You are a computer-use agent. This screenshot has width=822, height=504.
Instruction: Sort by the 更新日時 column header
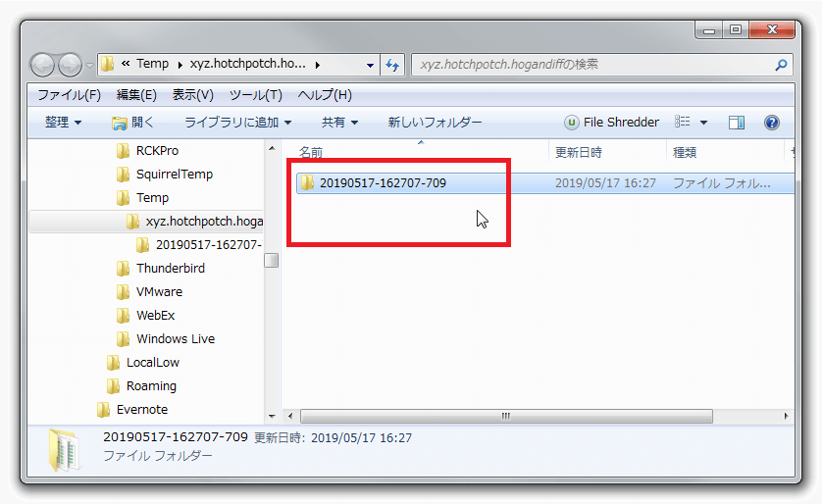(579, 152)
